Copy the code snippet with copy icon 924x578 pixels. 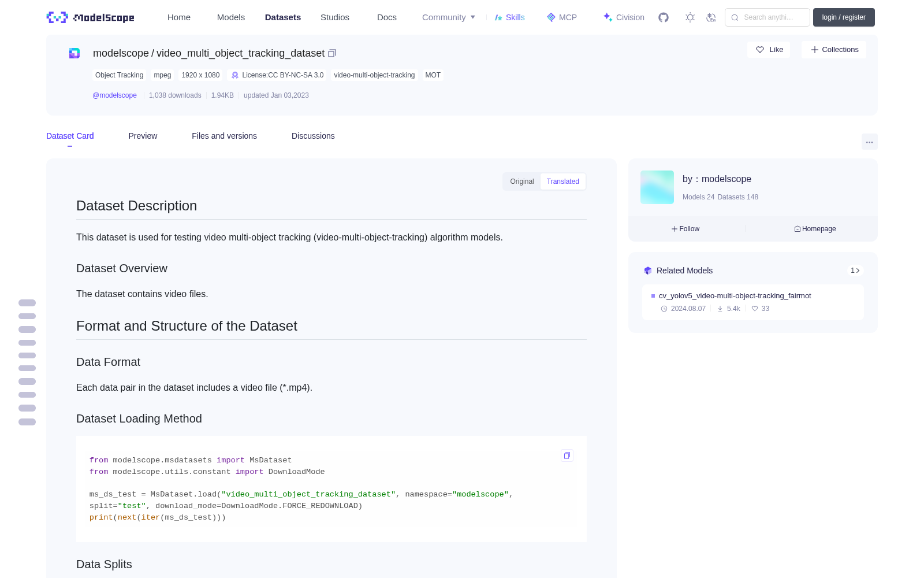tap(567, 455)
